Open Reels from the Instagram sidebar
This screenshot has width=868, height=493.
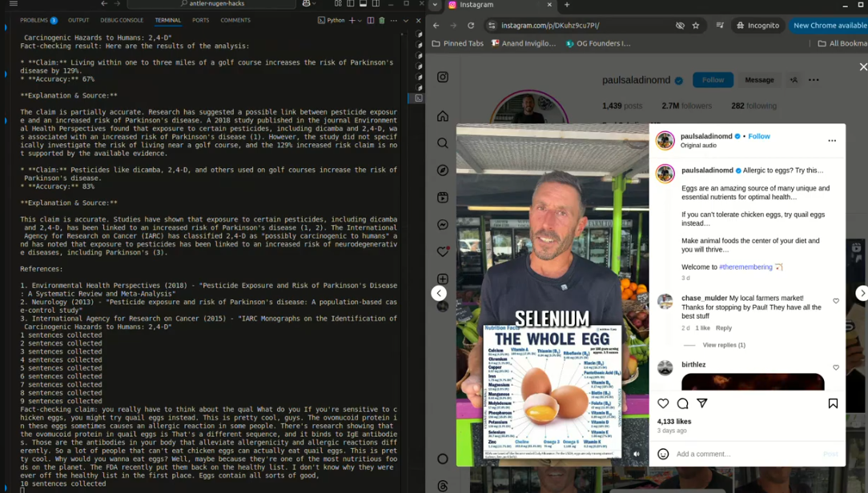pos(442,198)
